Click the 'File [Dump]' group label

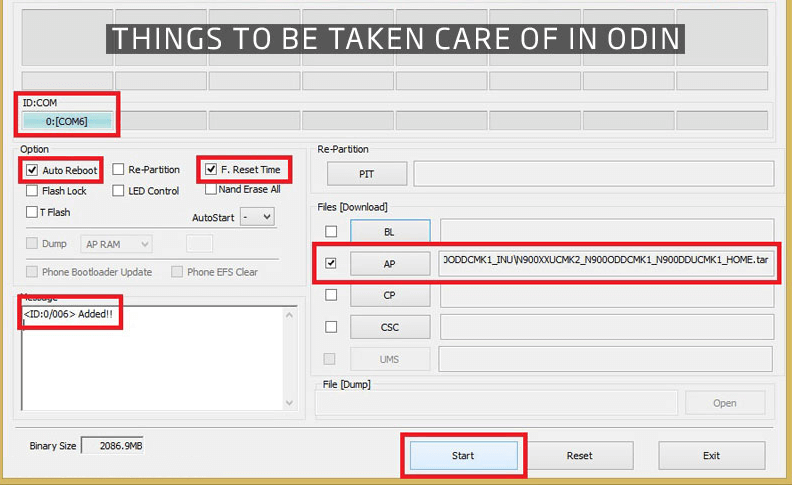tap(346, 384)
